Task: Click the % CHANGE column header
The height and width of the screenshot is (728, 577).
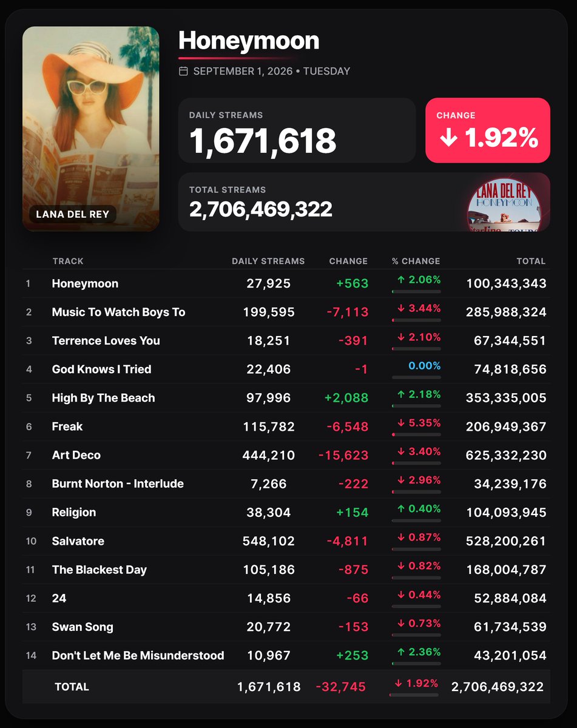Action: pyautogui.click(x=416, y=261)
